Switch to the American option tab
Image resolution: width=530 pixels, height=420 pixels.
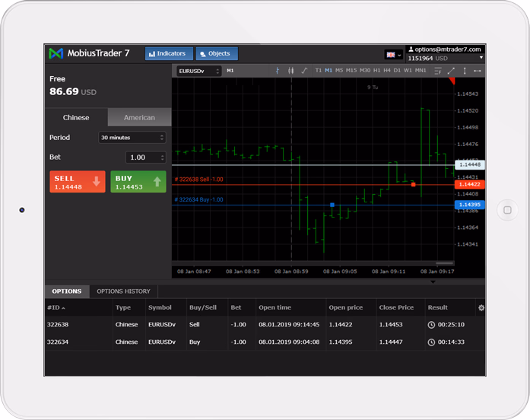[139, 117]
